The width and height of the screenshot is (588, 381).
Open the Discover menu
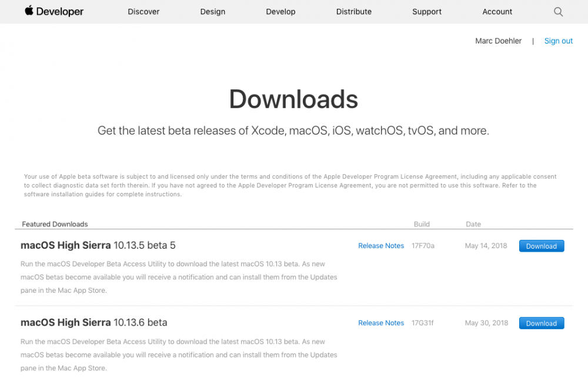tap(143, 12)
